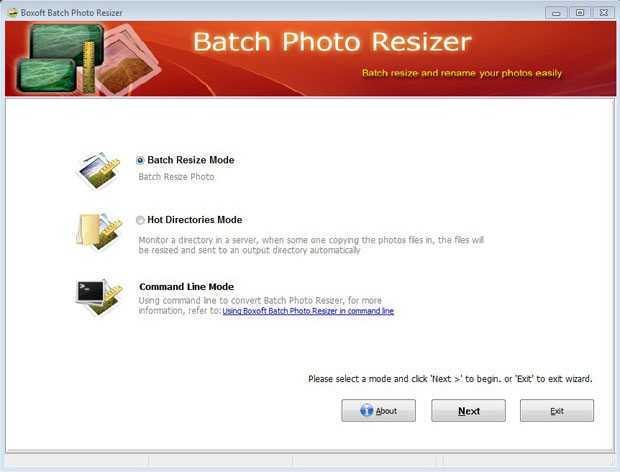Click the app icon in title bar
Screen dimensions: 620x472
pyautogui.click(x=13, y=13)
